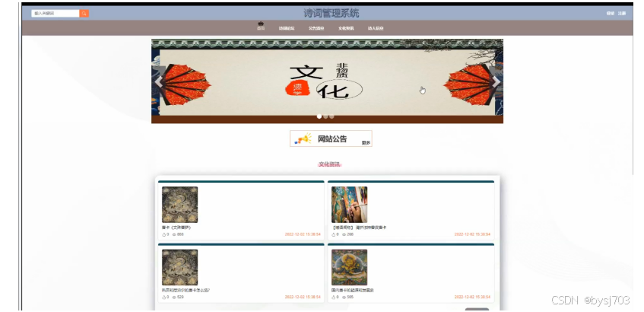Click the eye views icon beside 565
Screen dimensions: 644x312
(x=344, y=297)
